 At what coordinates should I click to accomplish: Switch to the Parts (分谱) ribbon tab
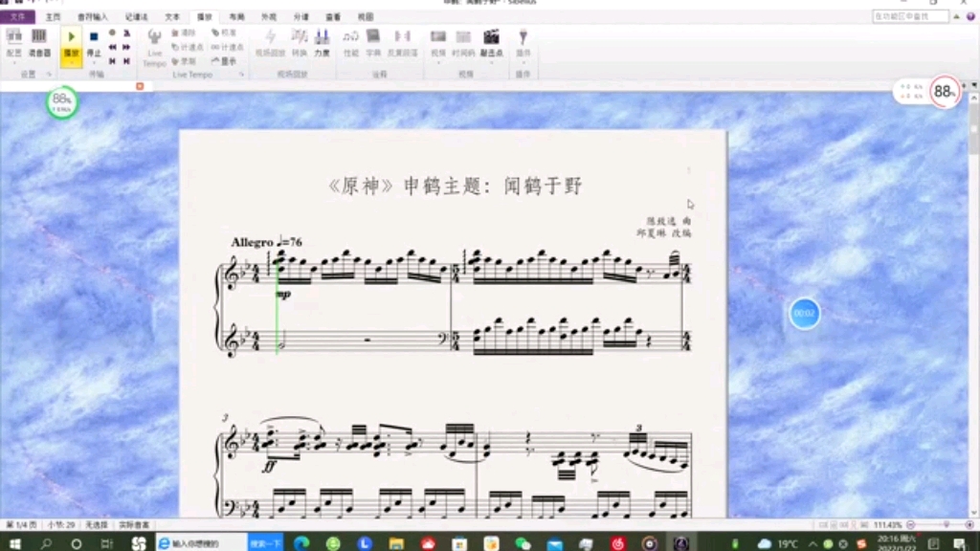301,17
